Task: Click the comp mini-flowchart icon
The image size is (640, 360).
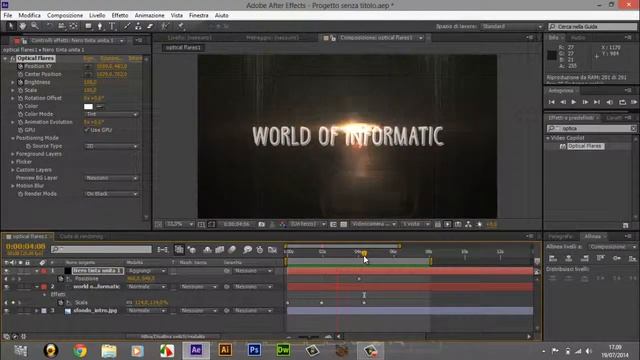Action: tap(162, 249)
